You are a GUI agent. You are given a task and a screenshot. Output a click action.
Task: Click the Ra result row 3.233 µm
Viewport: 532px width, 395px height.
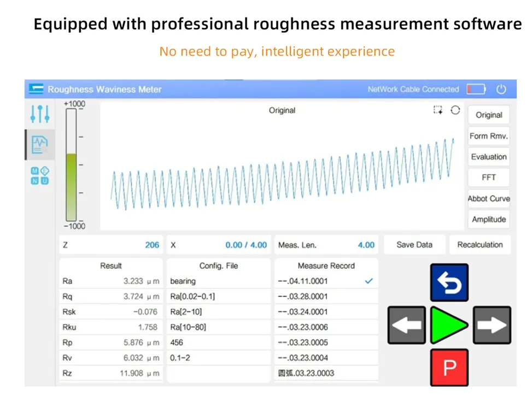coord(111,281)
